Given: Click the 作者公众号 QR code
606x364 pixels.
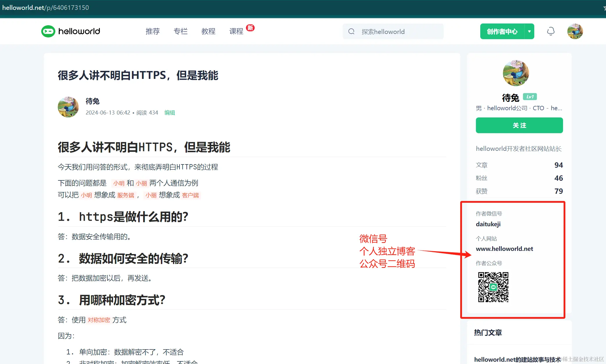Looking at the screenshot, I should [493, 287].
